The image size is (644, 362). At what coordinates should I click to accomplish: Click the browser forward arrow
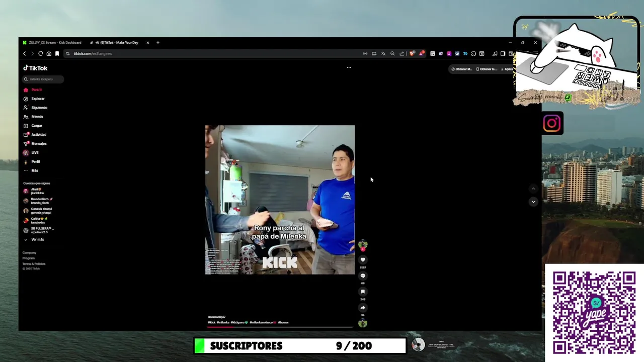[32, 53]
